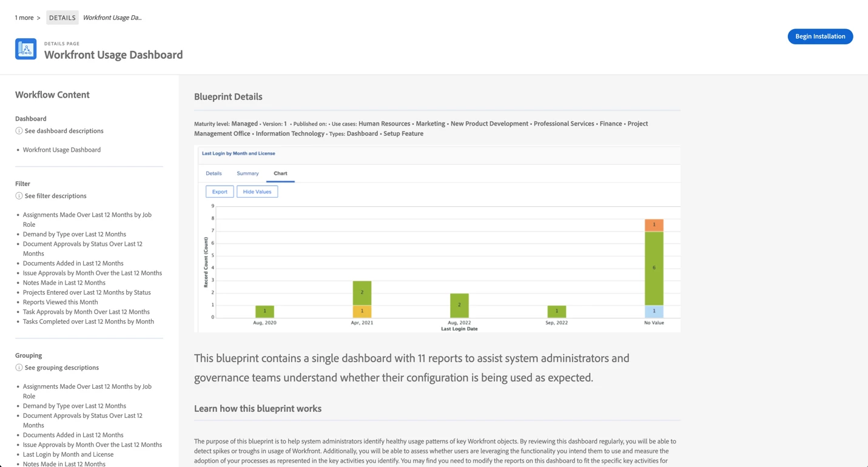Open the '1 more' breadcrumb

click(24, 18)
